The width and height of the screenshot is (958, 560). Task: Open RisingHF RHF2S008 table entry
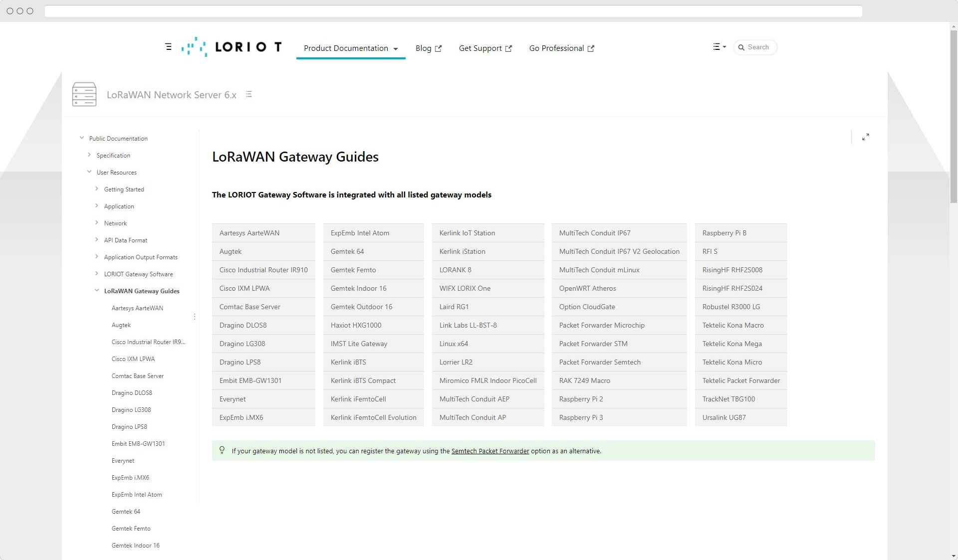741,270
